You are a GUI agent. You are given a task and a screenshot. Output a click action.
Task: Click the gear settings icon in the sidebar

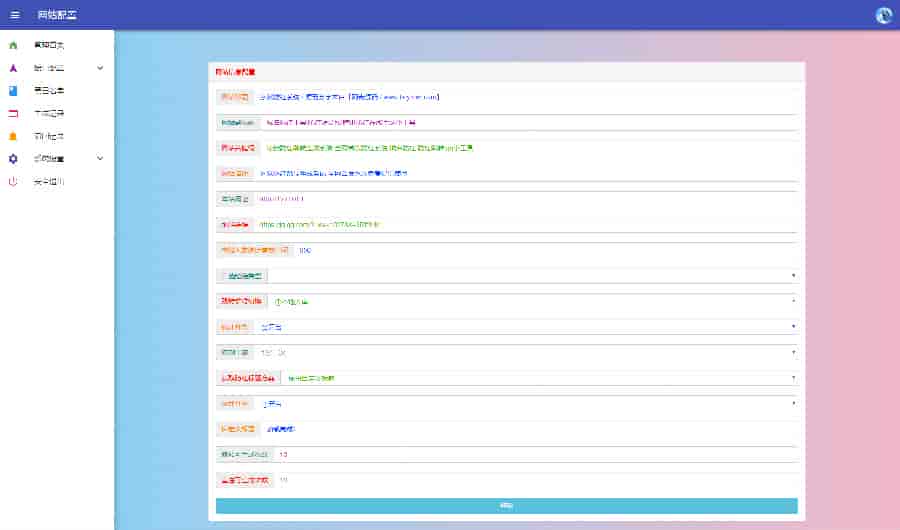pyautogui.click(x=13, y=159)
